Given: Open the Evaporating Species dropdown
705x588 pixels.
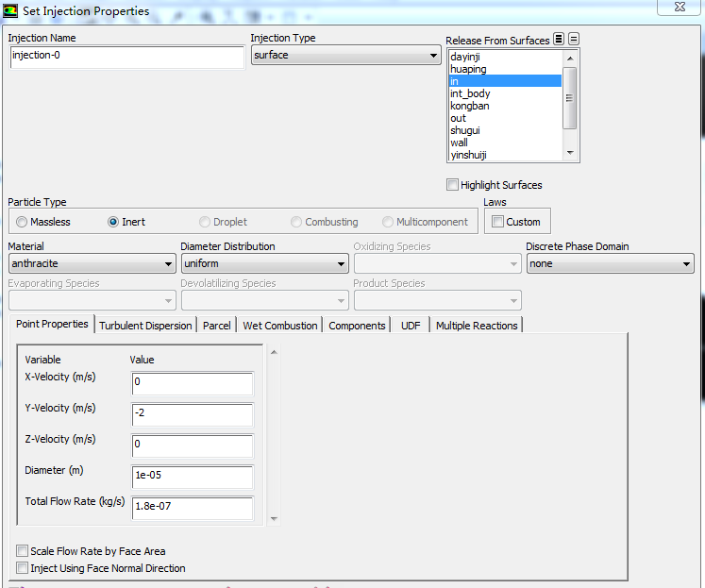Looking at the screenshot, I should pos(92,301).
